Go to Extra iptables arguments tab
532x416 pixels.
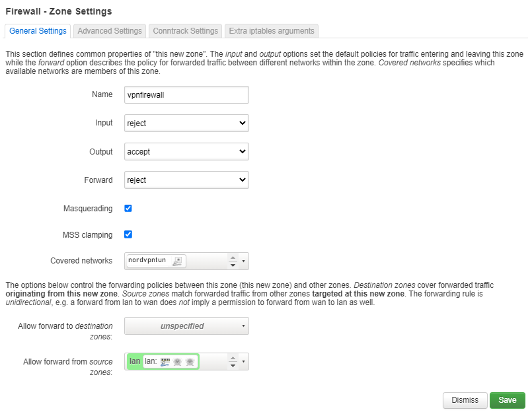[x=272, y=31]
